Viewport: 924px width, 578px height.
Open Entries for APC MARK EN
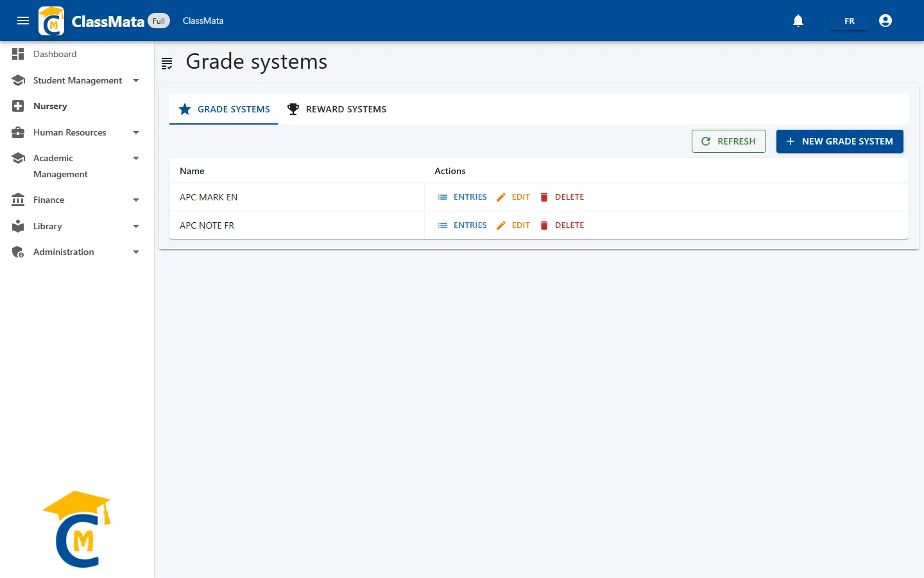(x=462, y=197)
